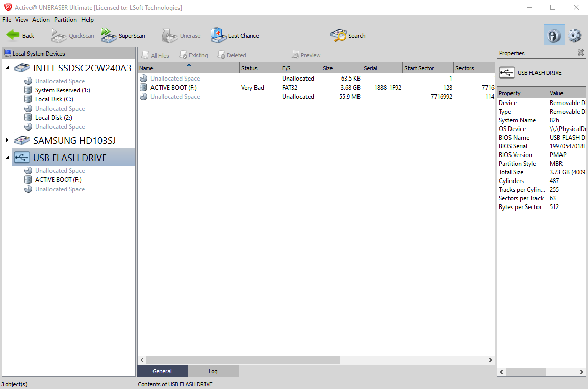Sort list by Start Sector column header
The image size is (588, 389).
click(428, 68)
